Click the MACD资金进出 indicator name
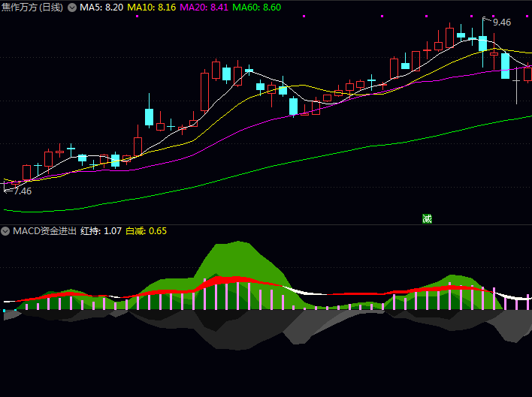 [44, 231]
